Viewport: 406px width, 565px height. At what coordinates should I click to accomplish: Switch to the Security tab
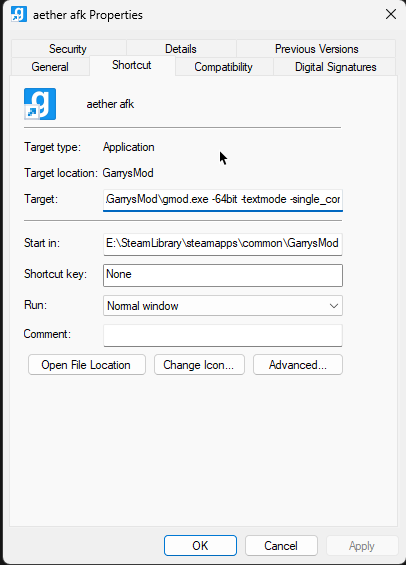68,49
